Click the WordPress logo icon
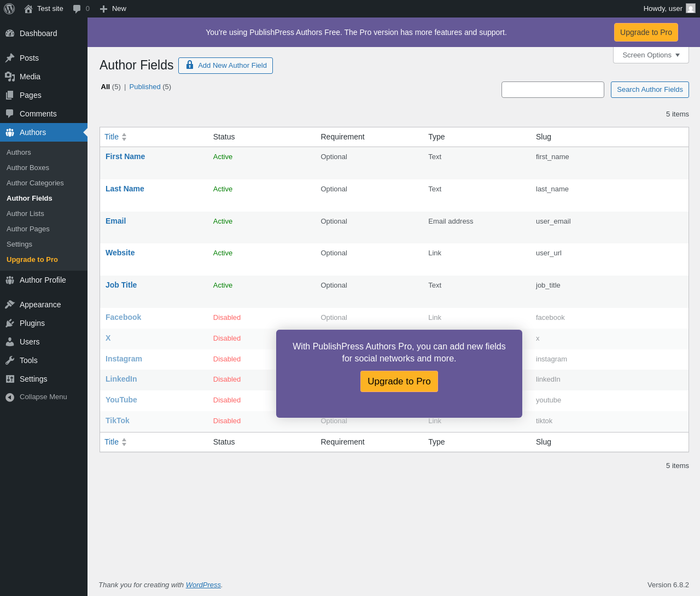Viewport: 700px width, 596px height. point(9,9)
